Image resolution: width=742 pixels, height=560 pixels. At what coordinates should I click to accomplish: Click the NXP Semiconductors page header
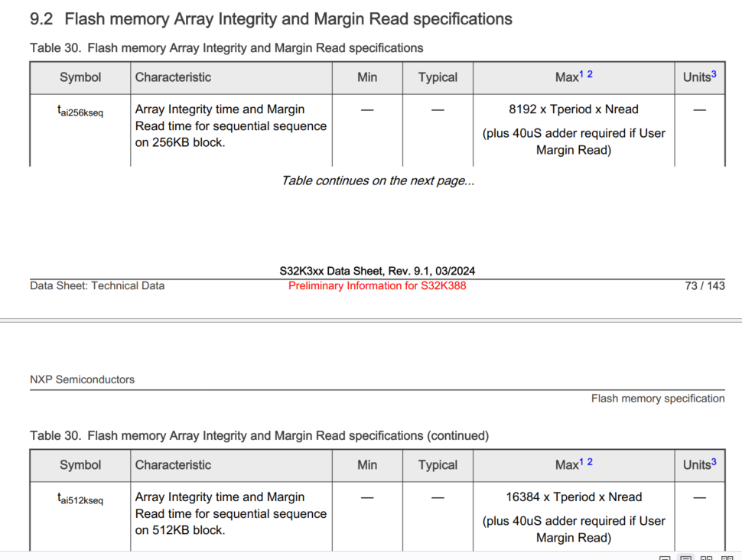(x=82, y=379)
